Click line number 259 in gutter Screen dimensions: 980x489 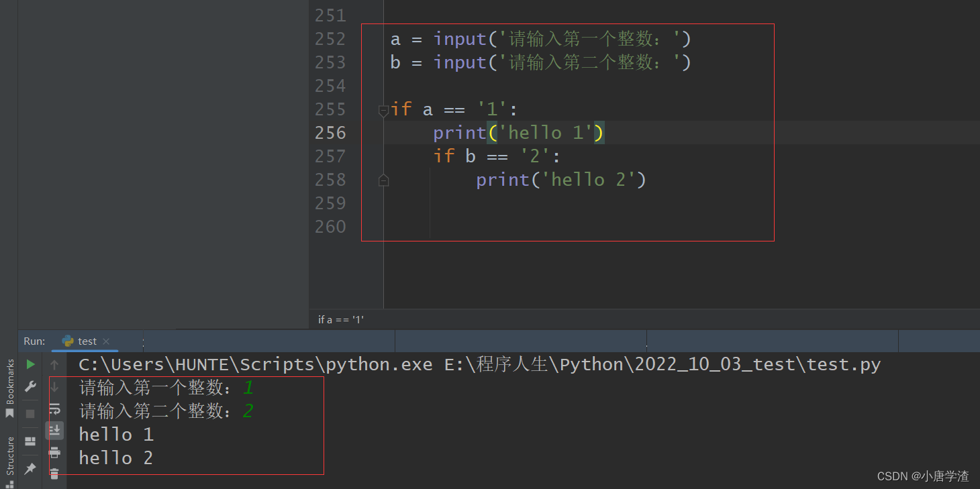330,203
